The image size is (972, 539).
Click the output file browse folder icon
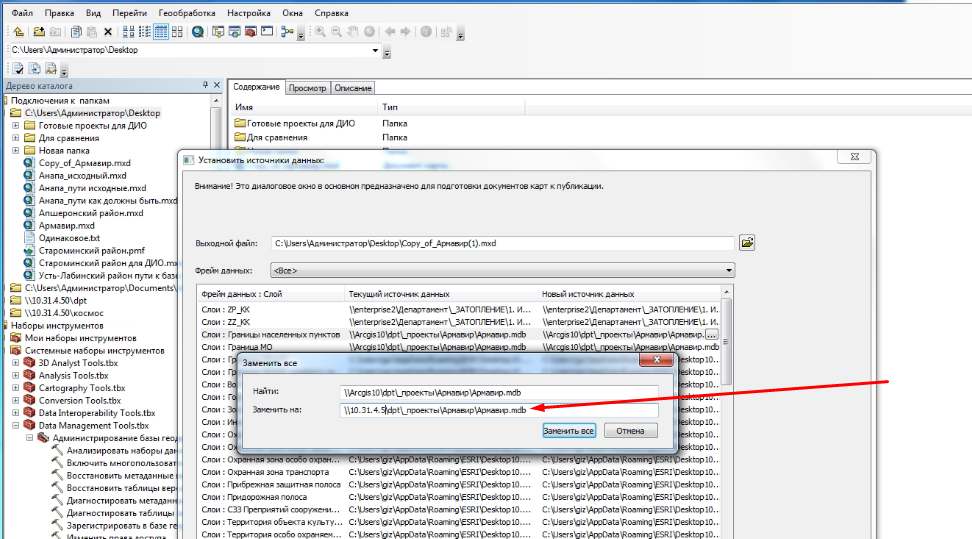(746, 243)
